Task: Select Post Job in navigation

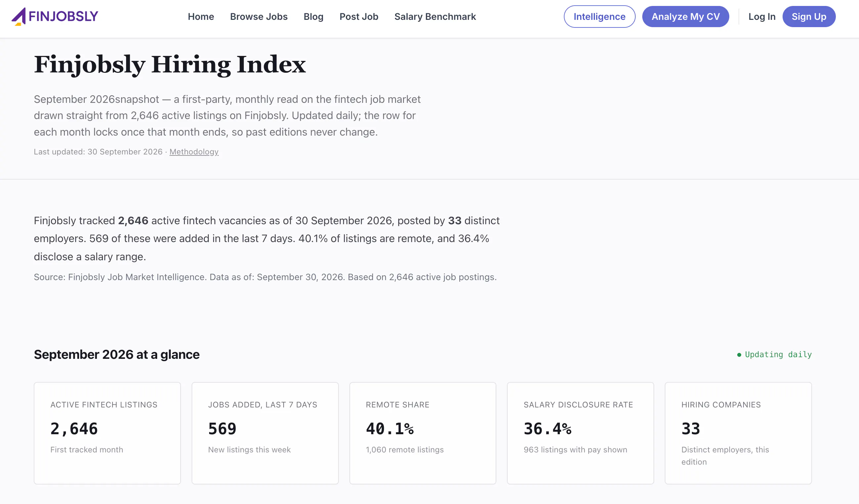Action: pyautogui.click(x=359, y=16)
